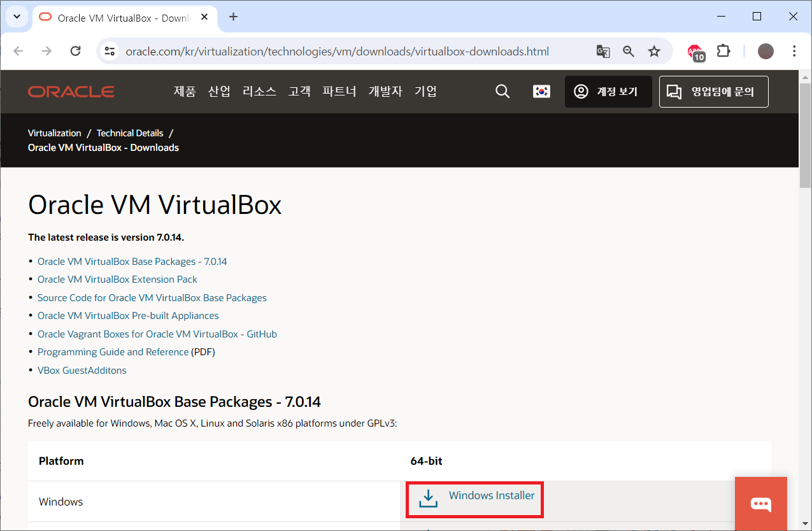812x531 pixels.
Task: Open the chat widget in the bottom corner
Action: [x=761, y=504]
